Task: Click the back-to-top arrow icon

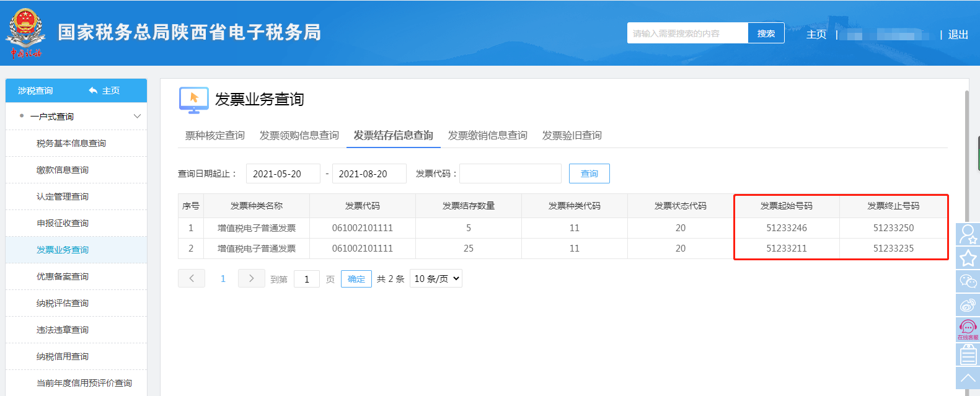Action: click(968, 378)
